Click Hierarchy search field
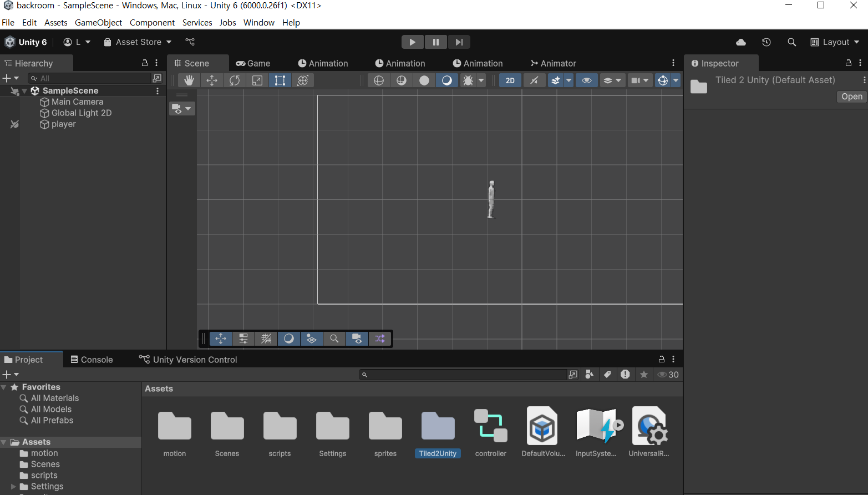This screenshot has height=495, width=868. tap(90, 78)
